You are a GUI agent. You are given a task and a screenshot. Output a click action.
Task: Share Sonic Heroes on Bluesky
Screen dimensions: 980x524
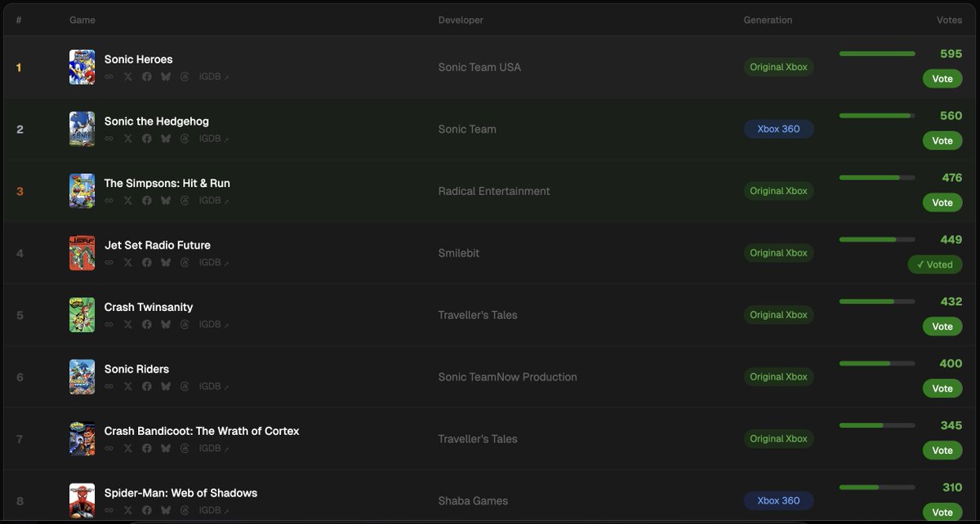tap(166, 77)
